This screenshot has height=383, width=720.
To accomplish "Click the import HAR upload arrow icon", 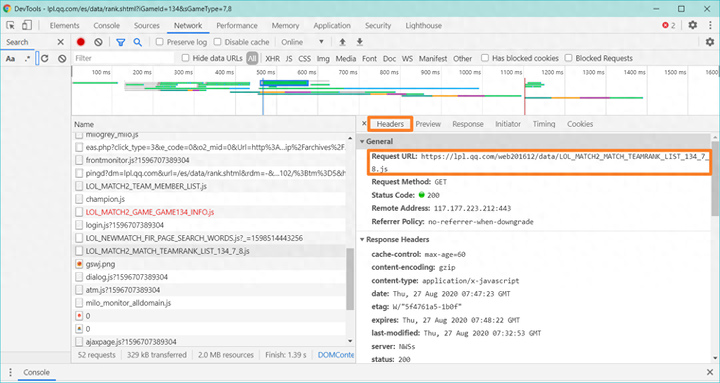I will (342, 42).
